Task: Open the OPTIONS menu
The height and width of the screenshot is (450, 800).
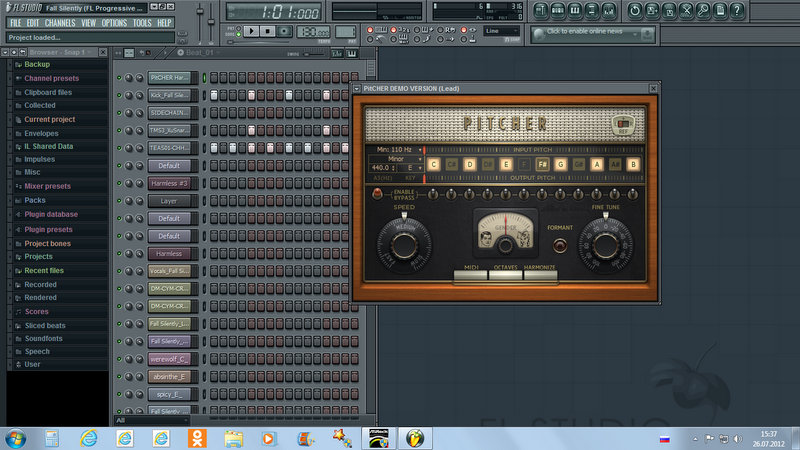Action: point(114,23)
